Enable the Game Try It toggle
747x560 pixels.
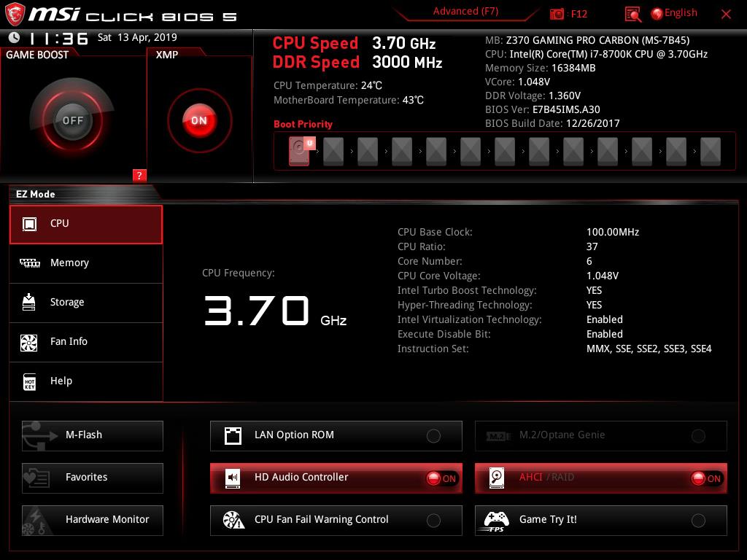point(698,521)
